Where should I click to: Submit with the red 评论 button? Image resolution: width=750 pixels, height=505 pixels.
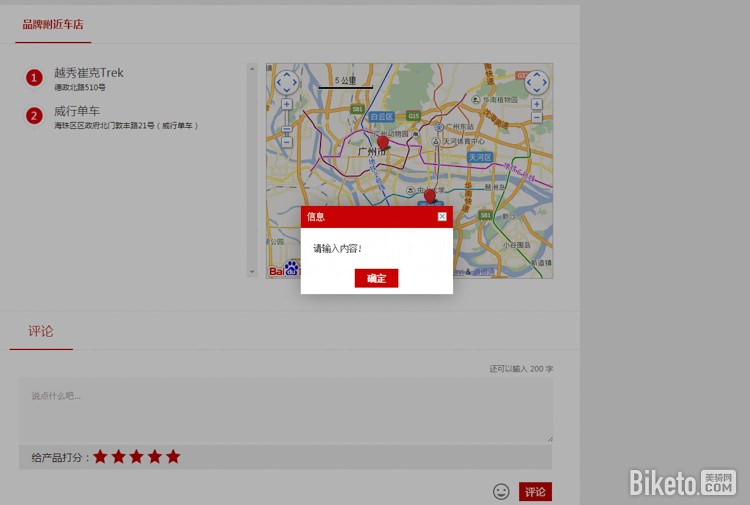coord(535,491)
